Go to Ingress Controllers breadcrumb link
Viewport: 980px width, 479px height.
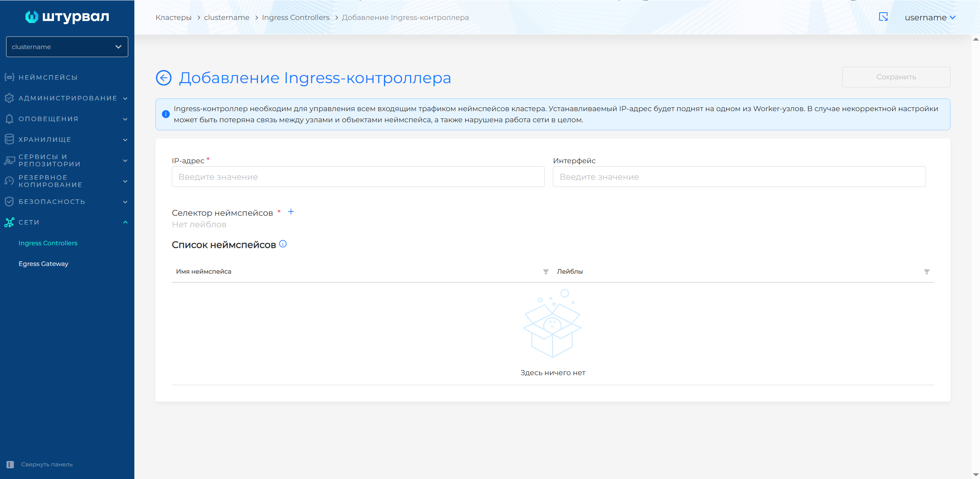tap(296, 18)
